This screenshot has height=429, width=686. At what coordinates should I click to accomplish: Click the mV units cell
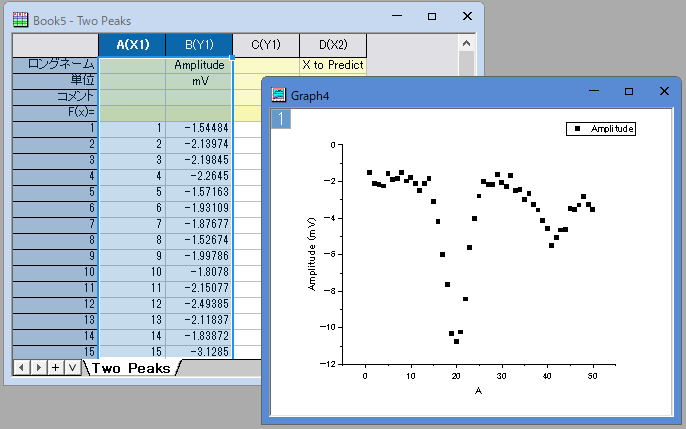tap(199, 81)
